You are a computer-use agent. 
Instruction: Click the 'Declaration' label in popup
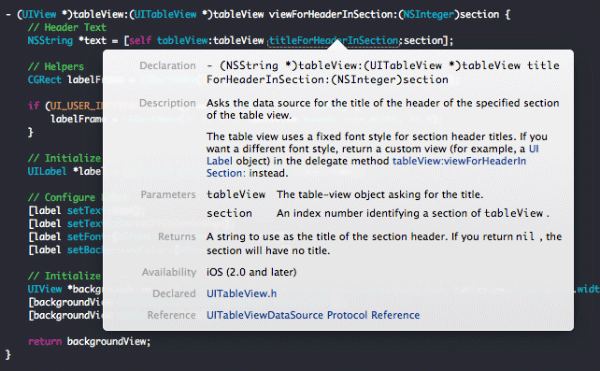pos(168,66)
